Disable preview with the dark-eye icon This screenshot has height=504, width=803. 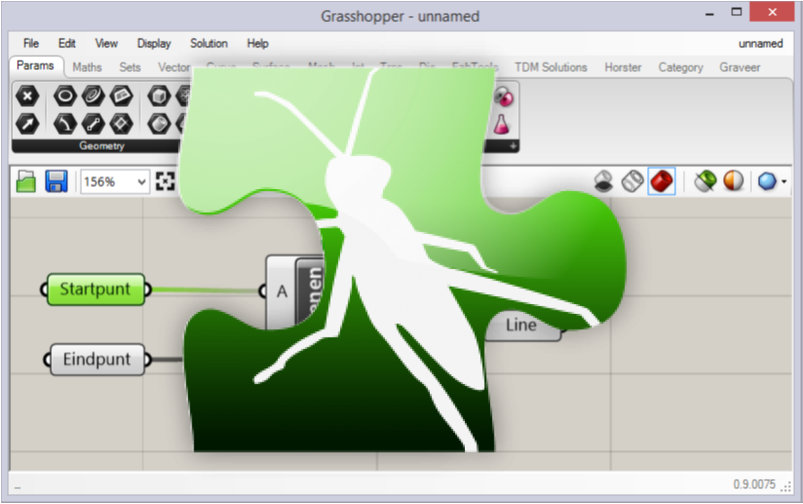click(x=604, y=181)
